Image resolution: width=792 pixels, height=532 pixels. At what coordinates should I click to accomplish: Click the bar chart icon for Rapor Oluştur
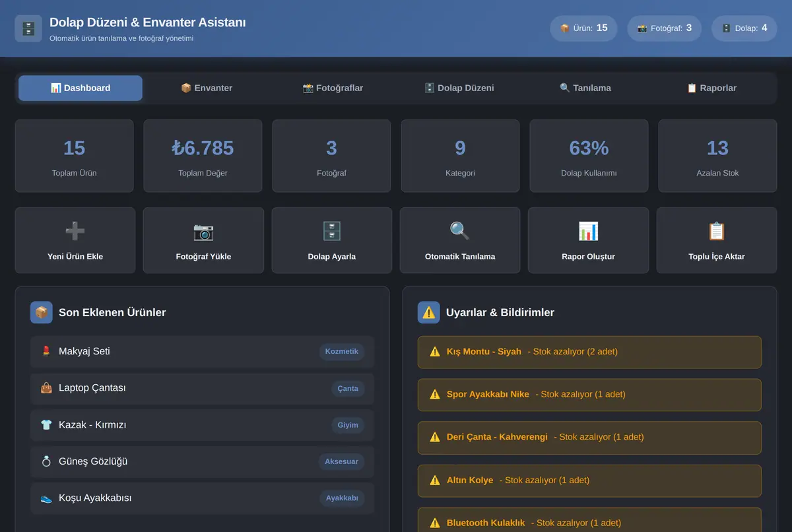coord(588,231)
